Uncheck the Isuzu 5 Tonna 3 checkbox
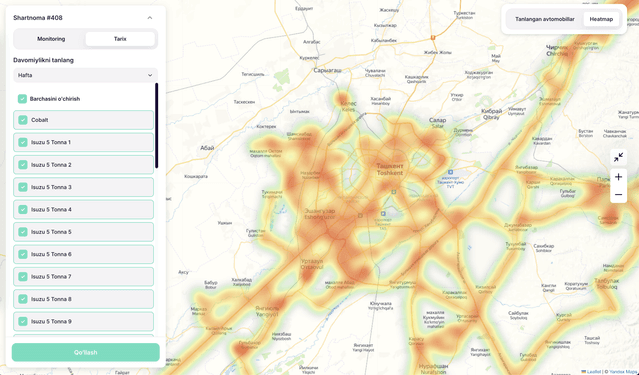The width and height of the screenshot is (639, 375). point(23,188)
